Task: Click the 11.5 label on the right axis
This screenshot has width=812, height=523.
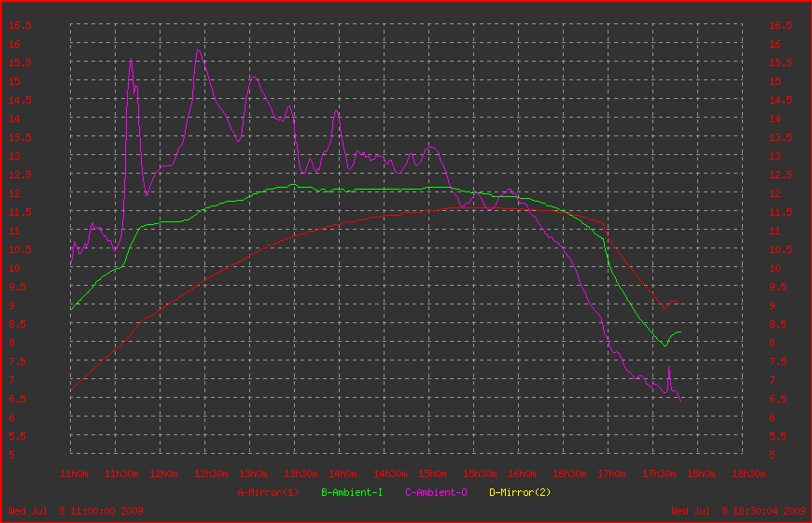Action: click(x=780, y=212)
